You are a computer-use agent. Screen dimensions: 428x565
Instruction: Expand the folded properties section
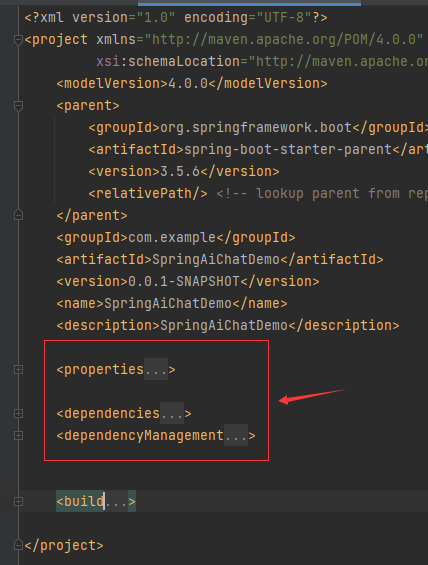pyautogui.click(x=18, y=370)
